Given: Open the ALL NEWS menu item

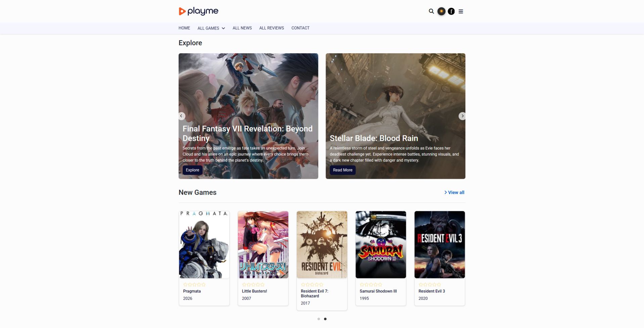Looking at the screenshot, I should (242, 28).
